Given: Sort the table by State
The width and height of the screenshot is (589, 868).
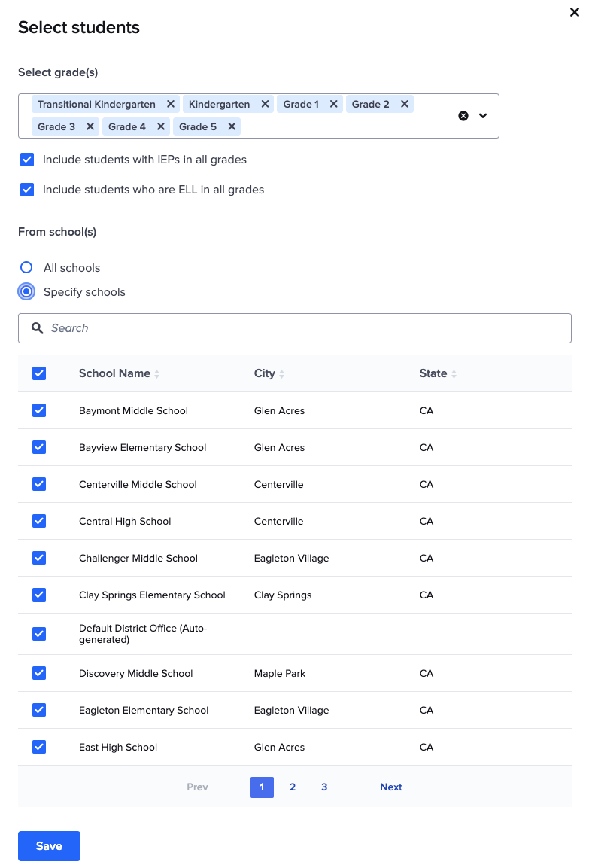Looking at the screenshot, I should click(x=454, y=373).
